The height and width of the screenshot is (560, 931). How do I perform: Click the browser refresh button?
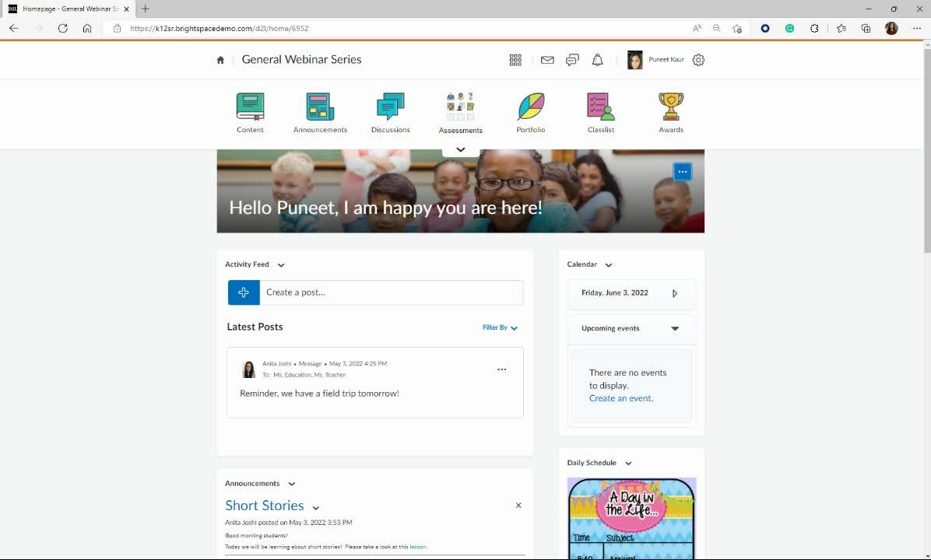point(62,28)
